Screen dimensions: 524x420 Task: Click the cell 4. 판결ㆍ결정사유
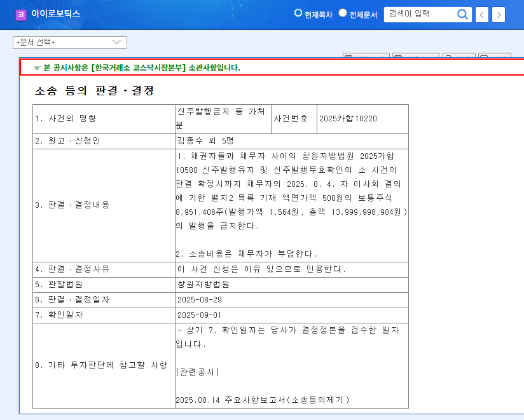pos(104,269)
